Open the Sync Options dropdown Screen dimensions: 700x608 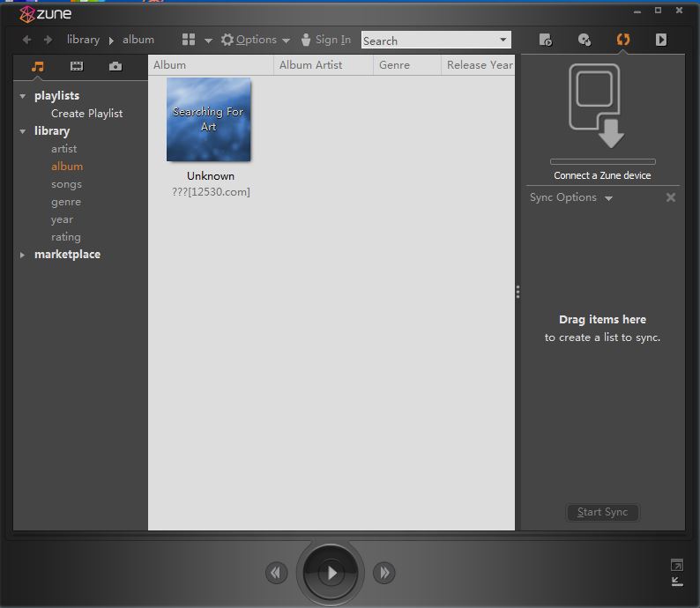point(571,197)
